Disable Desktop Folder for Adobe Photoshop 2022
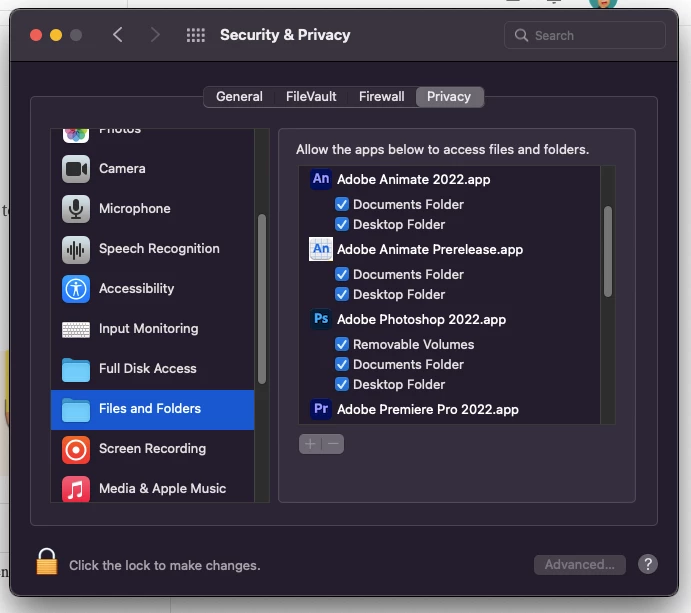This screenshot has height=613, width=691. pos(342,384)
